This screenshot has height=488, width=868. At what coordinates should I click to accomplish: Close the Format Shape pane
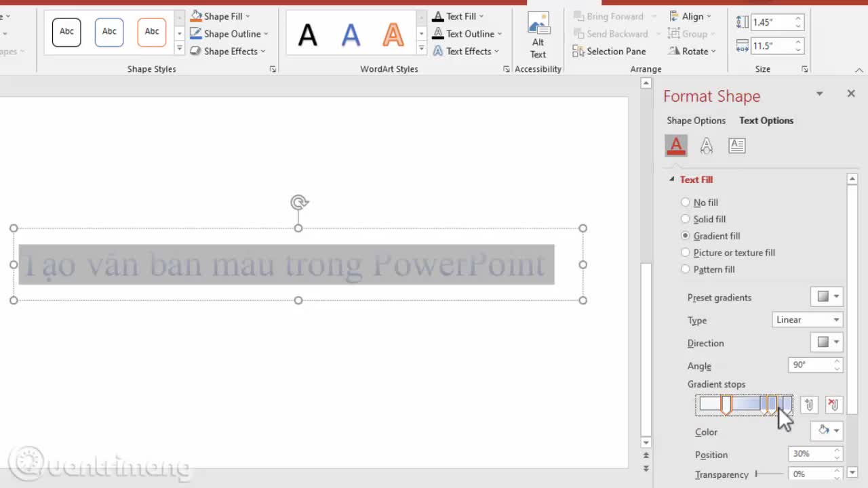coord(851,94)
